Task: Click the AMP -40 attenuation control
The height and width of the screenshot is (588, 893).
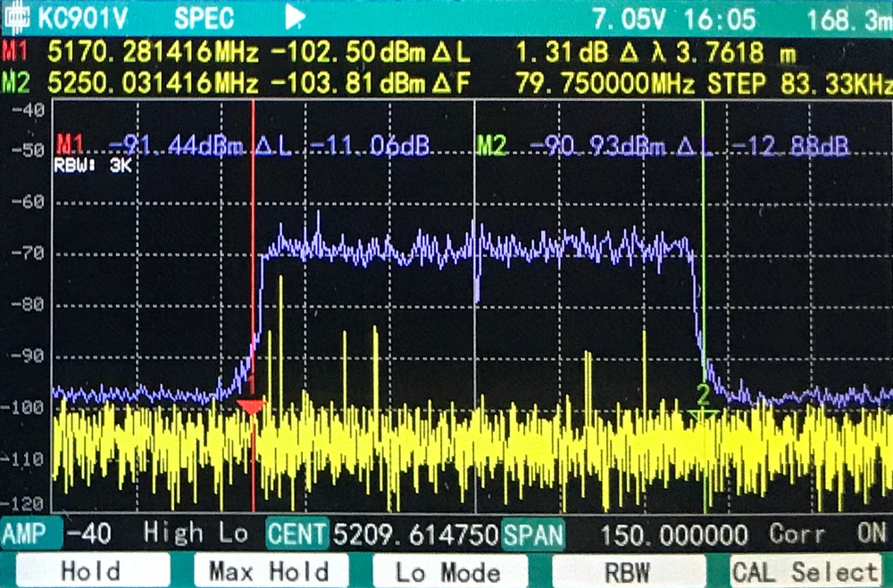Action: [54, 533]
